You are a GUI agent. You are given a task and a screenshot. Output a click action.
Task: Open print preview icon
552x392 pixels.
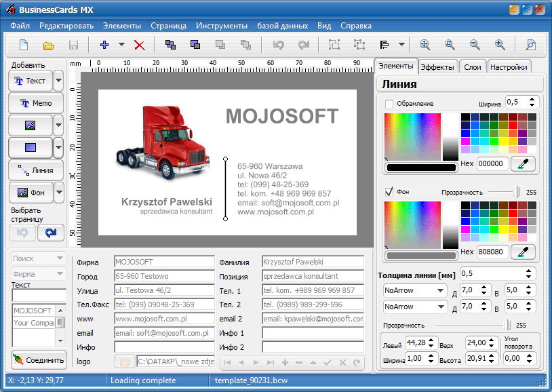tap(530, 45)
